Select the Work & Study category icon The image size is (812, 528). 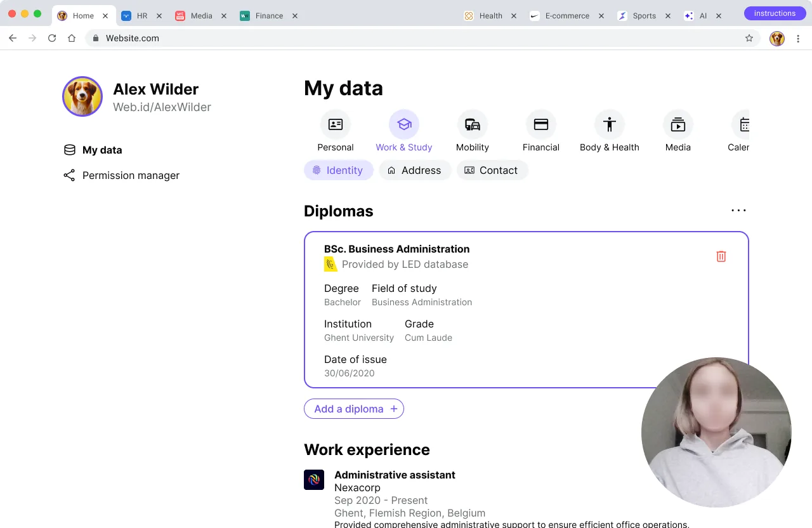[404, 124]
